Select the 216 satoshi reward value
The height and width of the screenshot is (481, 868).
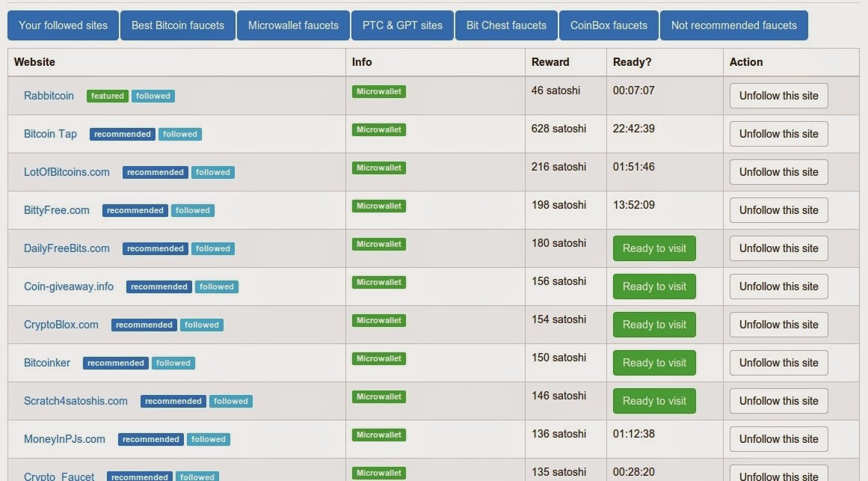(558, 167)
